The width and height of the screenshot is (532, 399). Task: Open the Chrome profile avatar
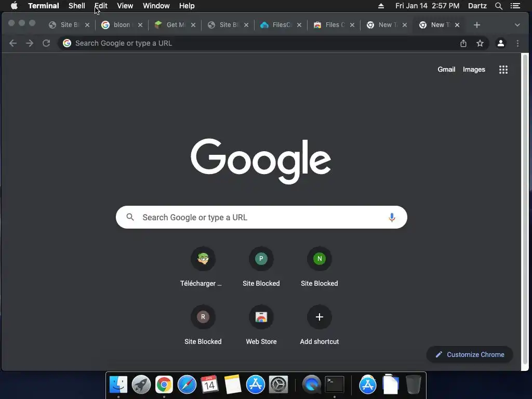(x=500, y=43)
